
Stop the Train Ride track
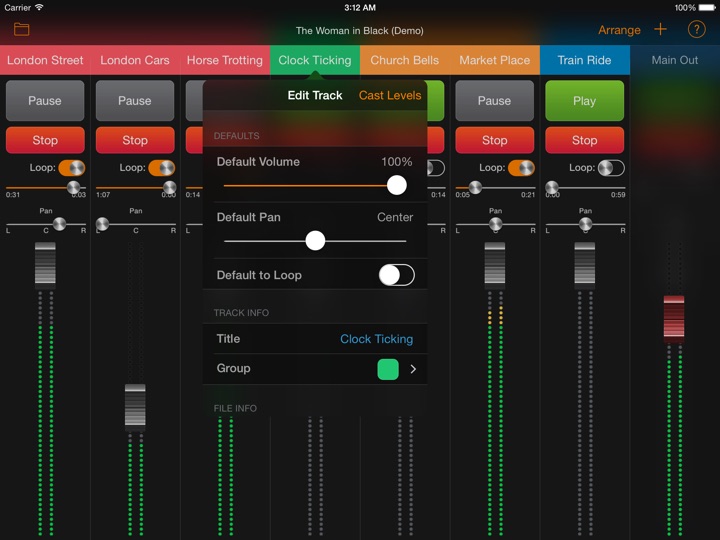[585, 140]
